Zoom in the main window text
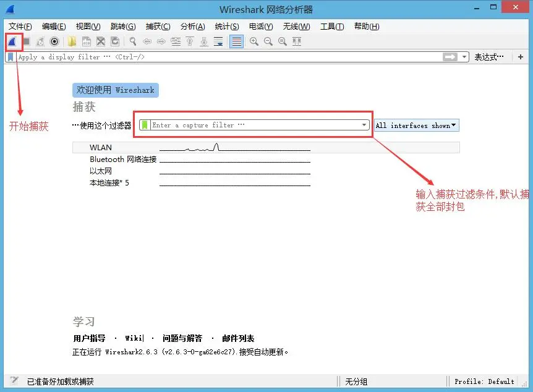 coord(254,41)
